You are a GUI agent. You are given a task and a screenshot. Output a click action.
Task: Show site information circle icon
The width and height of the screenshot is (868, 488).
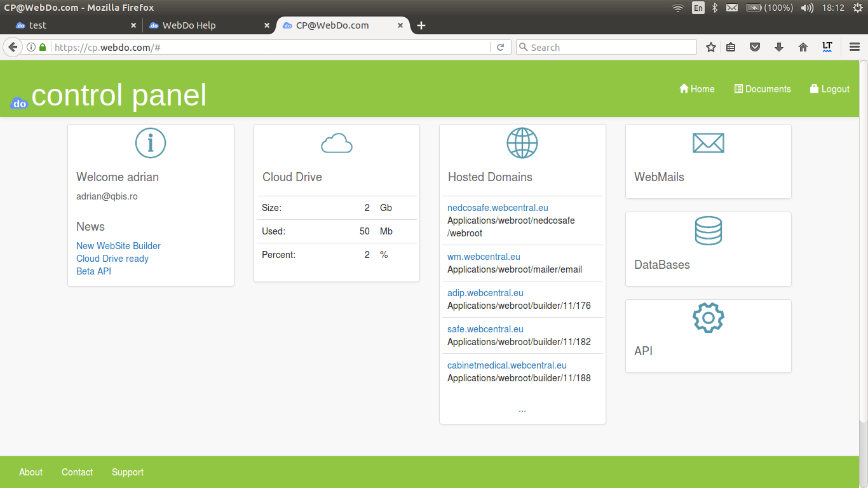31,47
